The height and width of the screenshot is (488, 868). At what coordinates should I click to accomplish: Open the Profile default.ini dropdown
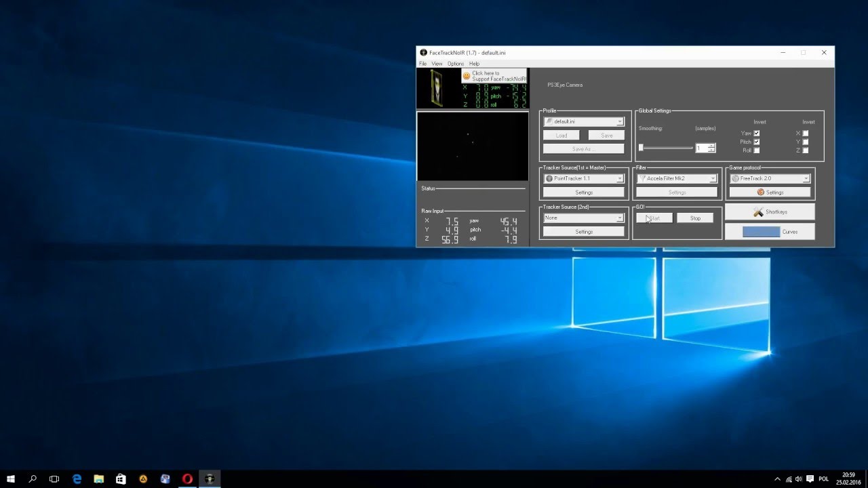pyautogui.click(x=584, y=121)
